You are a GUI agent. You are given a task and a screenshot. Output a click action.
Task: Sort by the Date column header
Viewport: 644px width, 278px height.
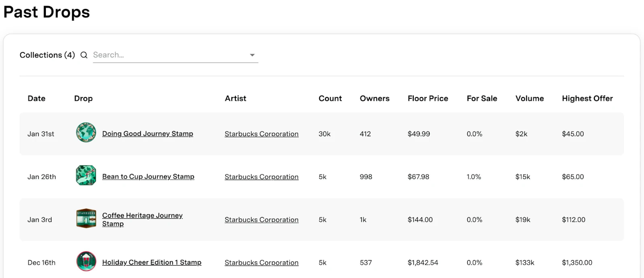36,98
